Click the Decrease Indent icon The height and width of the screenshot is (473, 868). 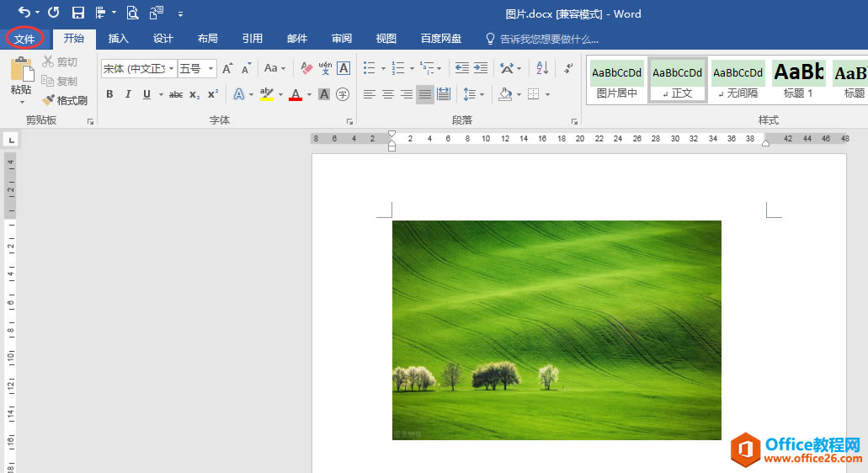point(461,68)
